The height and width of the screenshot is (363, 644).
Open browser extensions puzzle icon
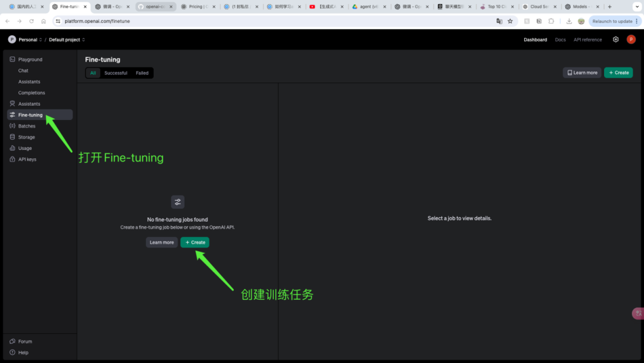551,21
